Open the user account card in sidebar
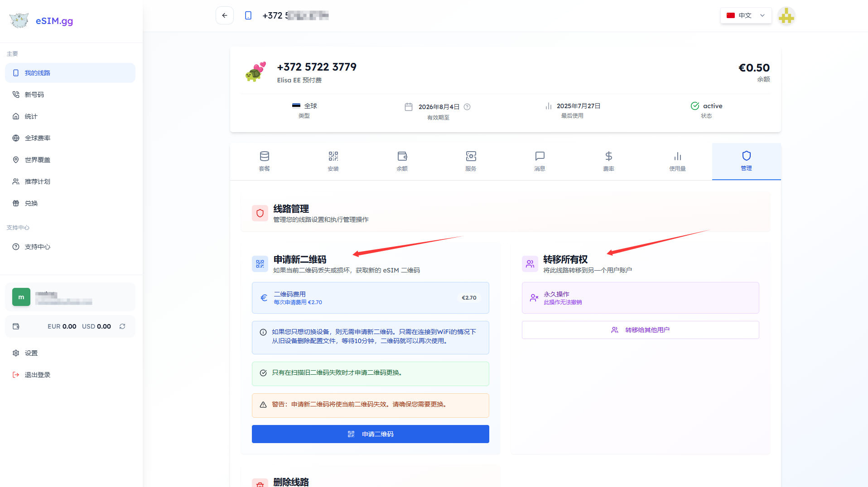The width and height of the screenshot is (868, 487). pos(70,297)
